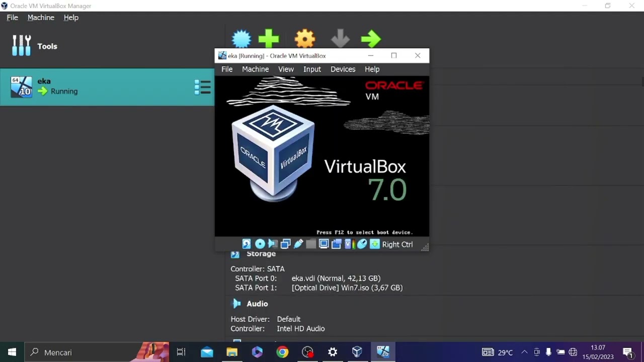Open Windows Settings gear on taskbar
This screenshot has width=644, height=362.
coord(333,352)
